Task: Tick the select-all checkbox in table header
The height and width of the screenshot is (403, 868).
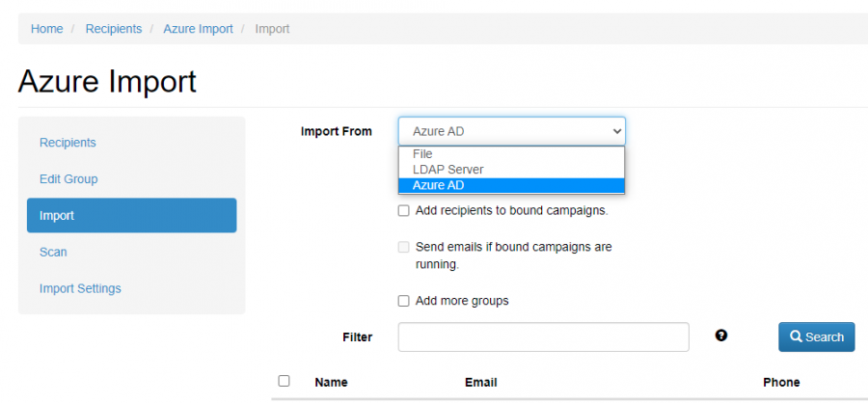Action: tap(284, 382)
